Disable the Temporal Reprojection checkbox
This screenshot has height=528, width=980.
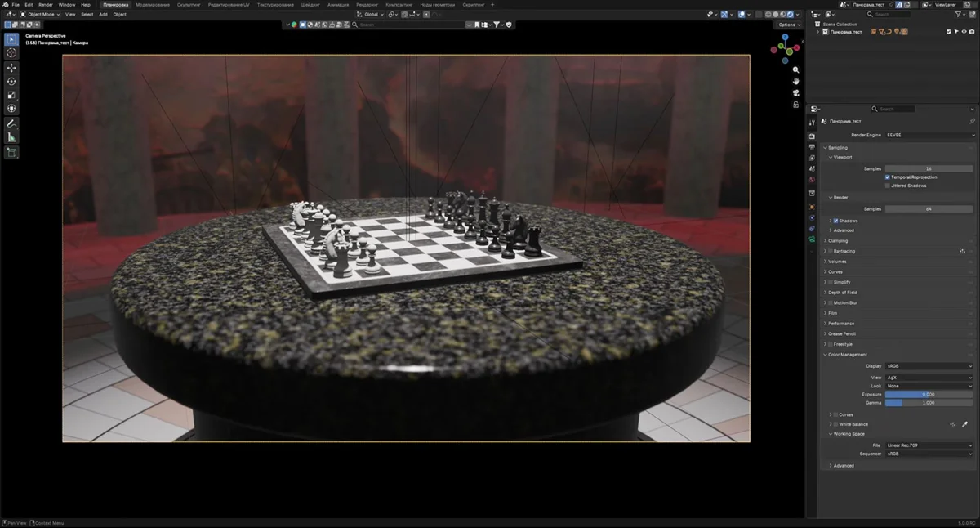888,177
